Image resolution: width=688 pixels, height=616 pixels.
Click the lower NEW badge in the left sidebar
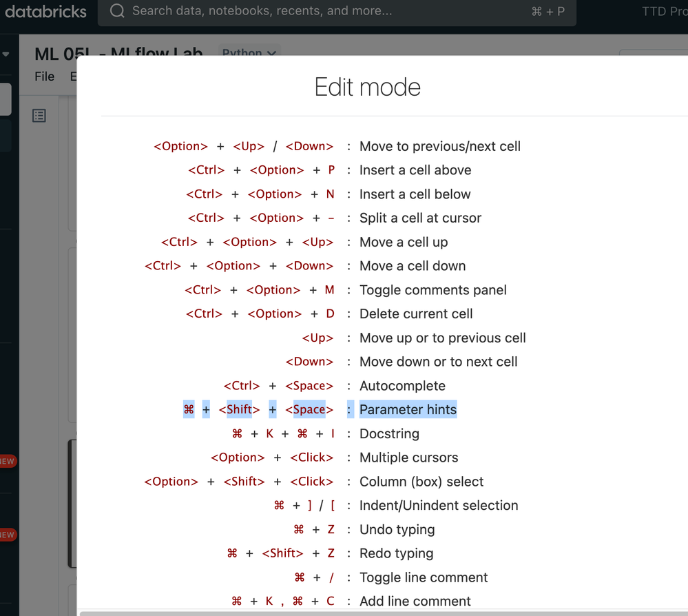click(x=8, y=535)
